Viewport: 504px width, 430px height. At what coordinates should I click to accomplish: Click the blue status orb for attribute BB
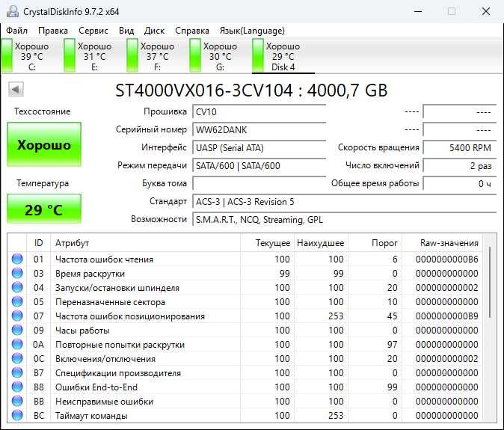click(17, 401)
